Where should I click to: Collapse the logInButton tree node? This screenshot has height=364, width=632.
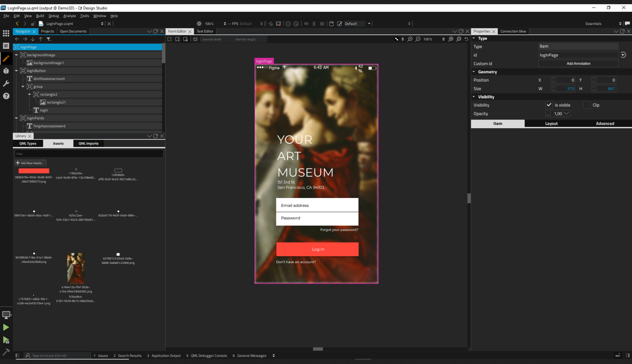16,71
